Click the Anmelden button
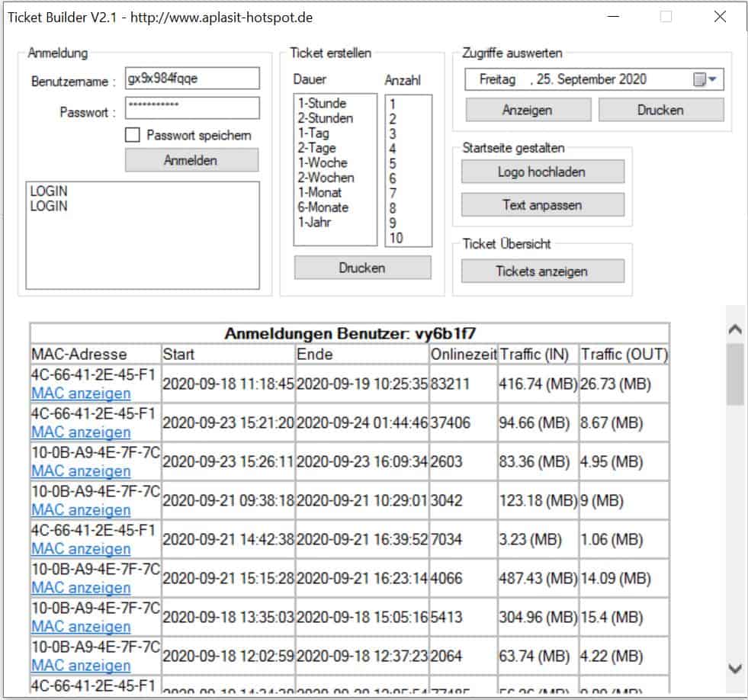This screenshot has height=700, width=748. pyautogui.click(x=192, y=160)
